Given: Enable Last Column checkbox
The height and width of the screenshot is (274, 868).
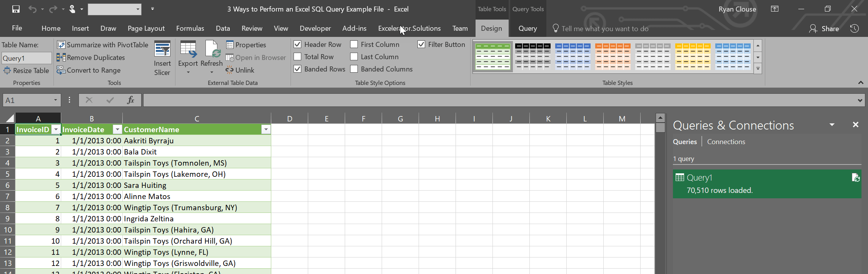Looking at the screenshot, I should (x=354, y=56).
